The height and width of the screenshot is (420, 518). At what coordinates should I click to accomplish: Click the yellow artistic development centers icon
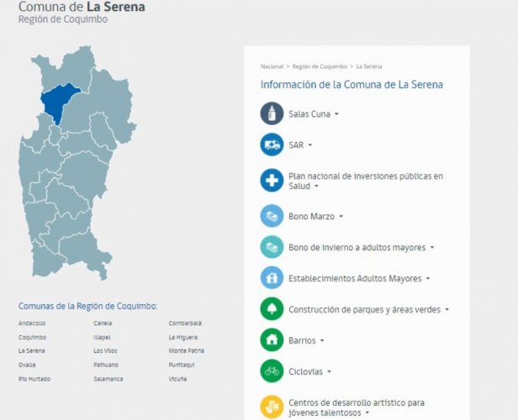[272, 407]
